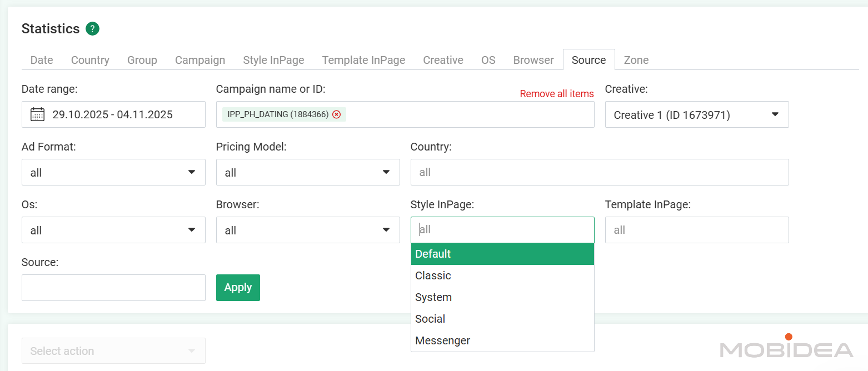Open the Group tab
The height and width of the screenshot is (371, 868).
click(x=142, y=60)
